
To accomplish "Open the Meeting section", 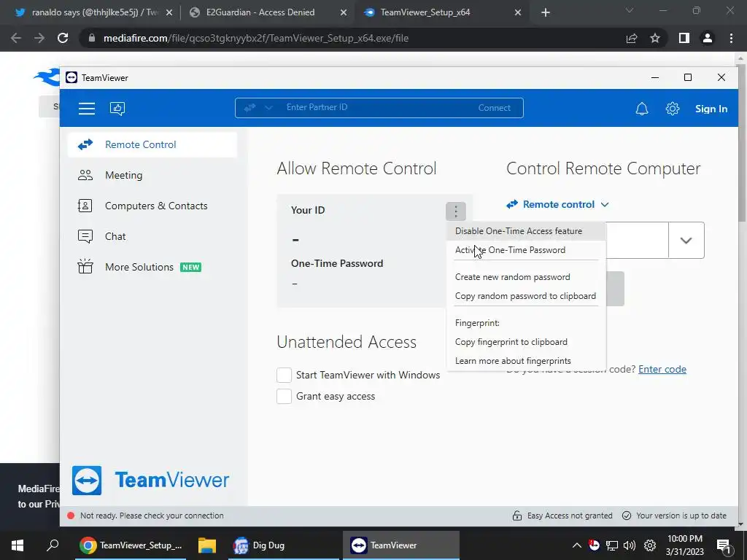I will point(152,175).
